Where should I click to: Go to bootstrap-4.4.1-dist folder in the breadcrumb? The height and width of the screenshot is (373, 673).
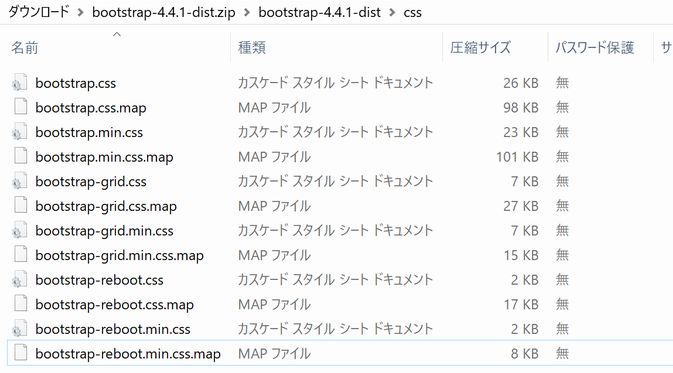(319, 12)
